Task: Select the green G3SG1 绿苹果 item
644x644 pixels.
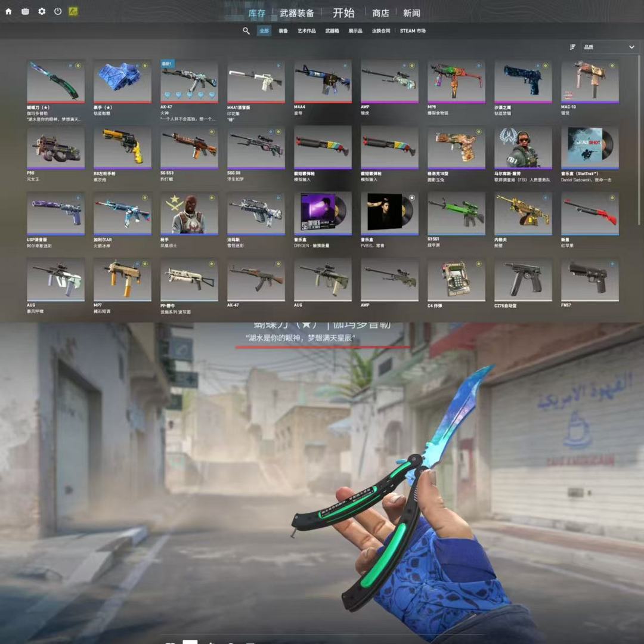Action: click(x=456, y=213)
